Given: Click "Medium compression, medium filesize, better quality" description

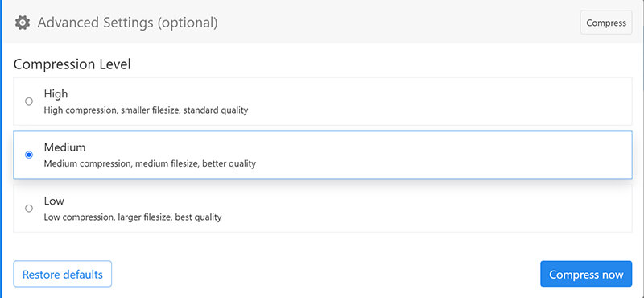Looking at the screenshot, I should [150, 163].
